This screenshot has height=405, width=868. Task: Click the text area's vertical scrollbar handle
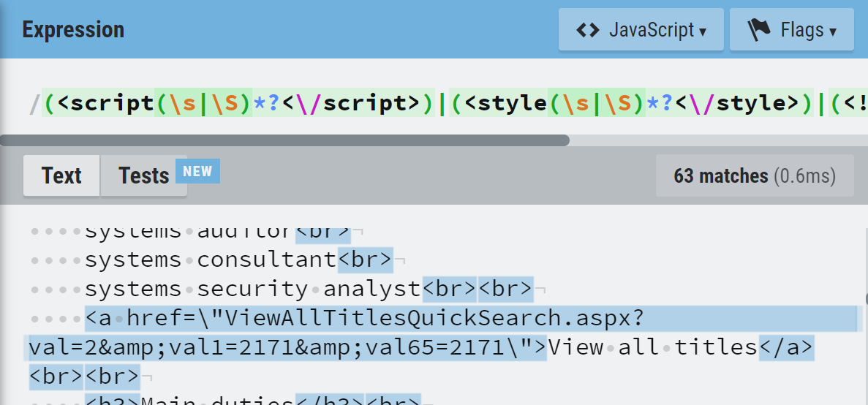865,300
